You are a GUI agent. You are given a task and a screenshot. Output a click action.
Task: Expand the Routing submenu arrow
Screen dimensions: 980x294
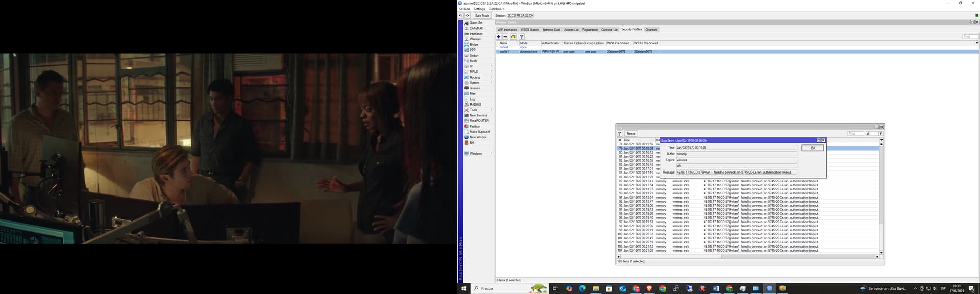click(x=491, y=78)
